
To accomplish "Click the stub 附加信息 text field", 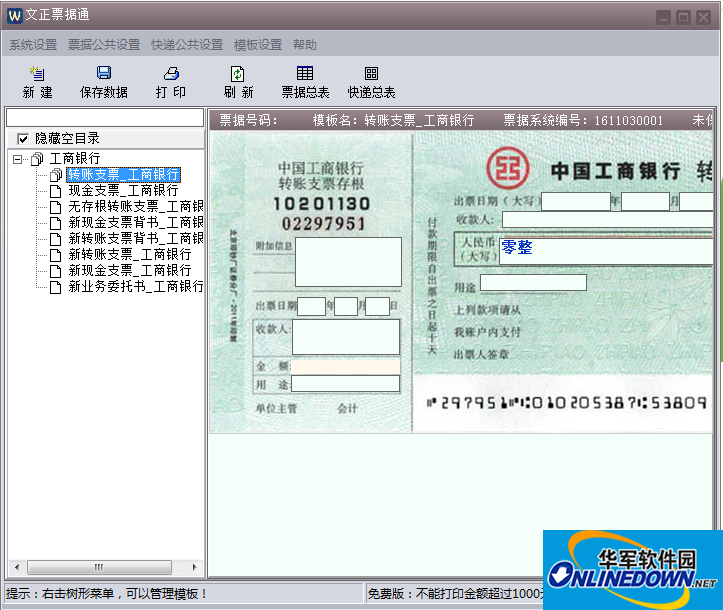I will 348,262.
